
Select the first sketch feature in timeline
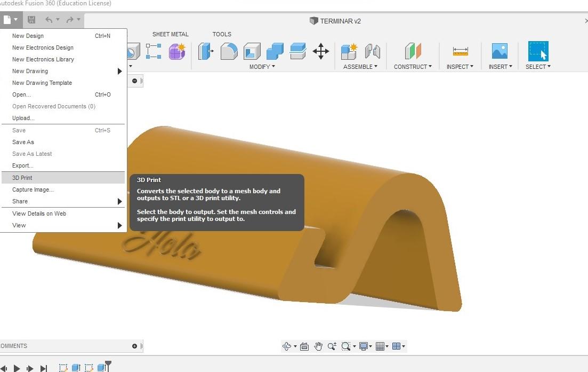pos(63,368)
